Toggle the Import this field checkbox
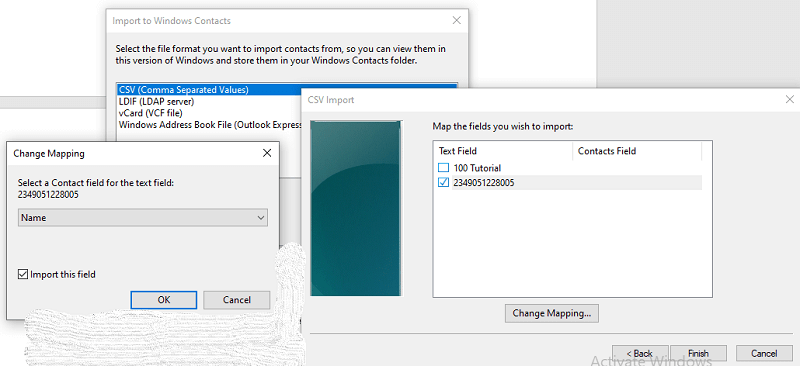Screen dimensions: 800x366 (x=22, y=275)
